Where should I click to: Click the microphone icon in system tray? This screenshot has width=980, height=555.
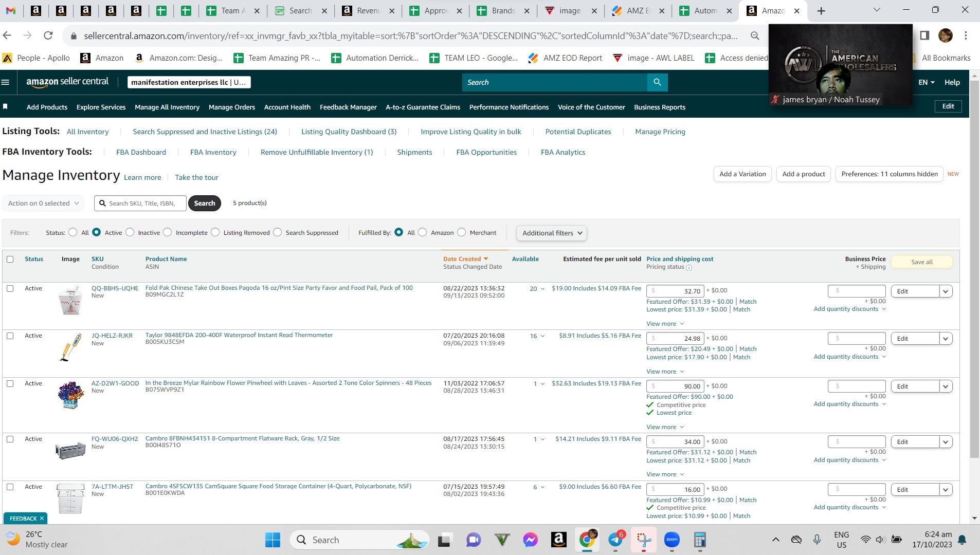point(817,540)
